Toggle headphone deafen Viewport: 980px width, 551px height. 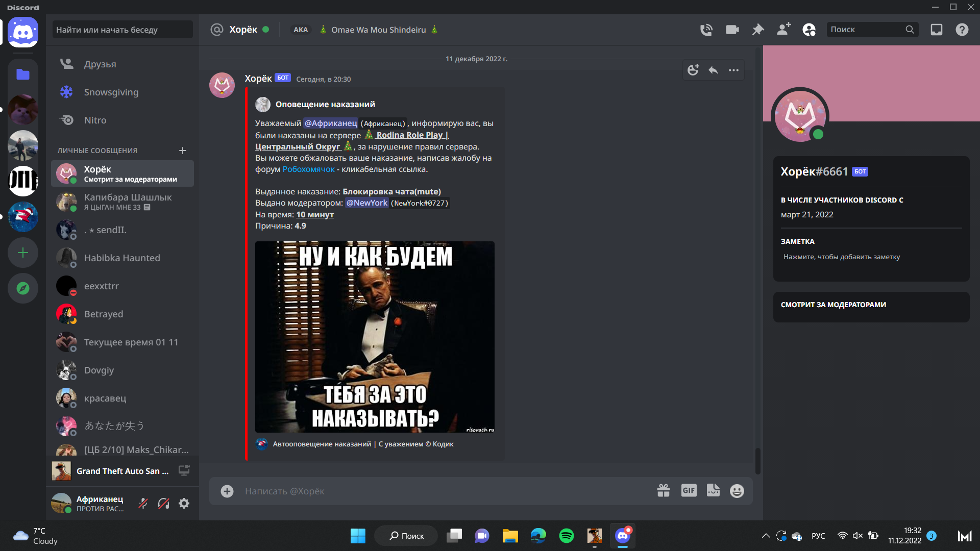pyautogui.click(x=164, y=504)
